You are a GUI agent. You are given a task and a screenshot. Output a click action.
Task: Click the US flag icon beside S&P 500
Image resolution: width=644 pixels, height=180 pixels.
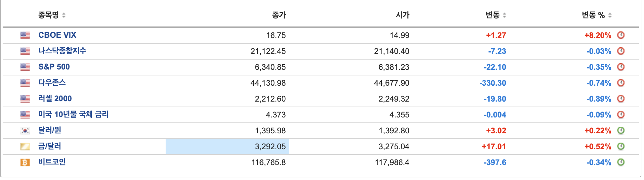[25, 67]
